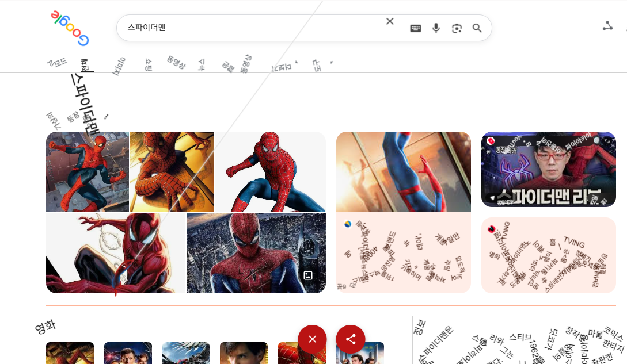Click the play icon on the video thumbnail
Image resolution: width=627 pixels, height=364 pixels.
(x=492, y=198)
